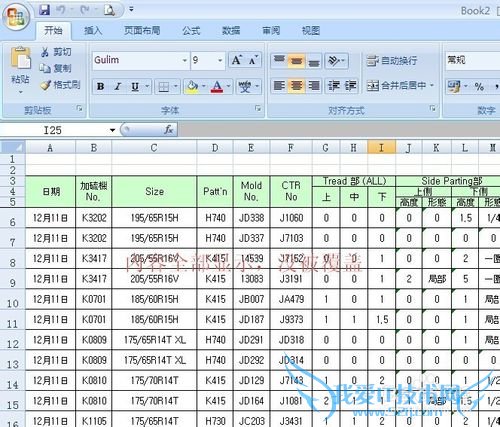This screenshot has width=500, height=427.
Task: Align cell text left
Action: (x=279, y=86)
